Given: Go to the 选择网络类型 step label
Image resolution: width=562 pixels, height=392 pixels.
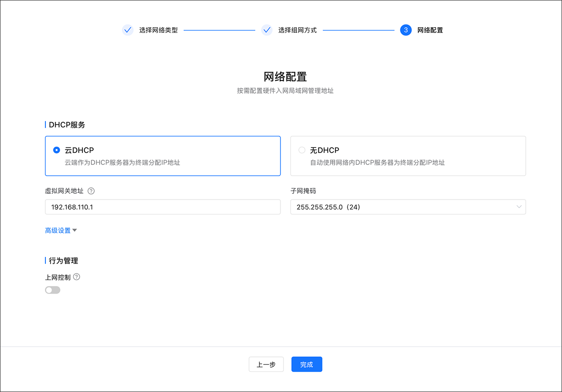Looking at the screenshot, I should coord(158,30).
